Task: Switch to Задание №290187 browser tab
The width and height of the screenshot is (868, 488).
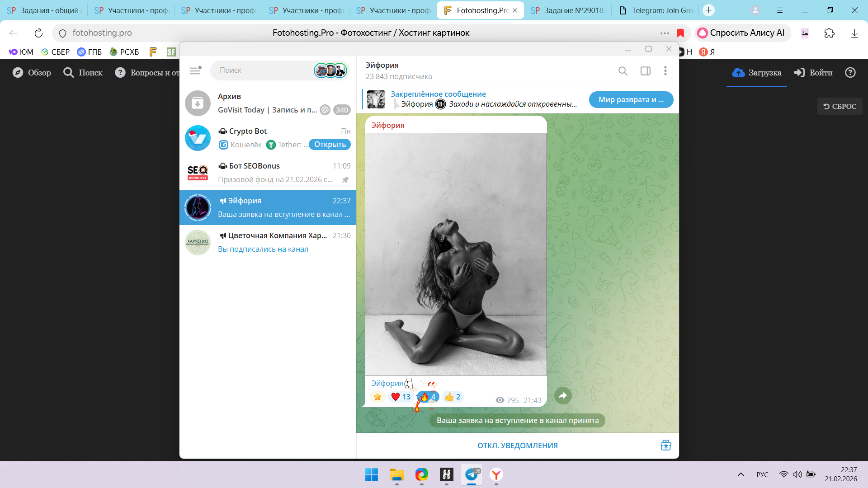Action: 570,10
